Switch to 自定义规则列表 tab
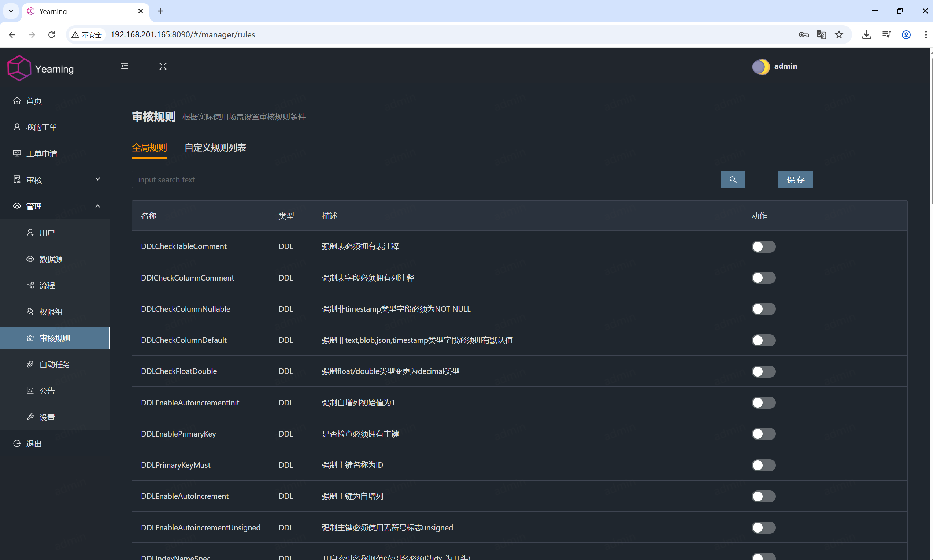Image resolution: width=933 pixels, height=560 pixels. [215, 148]
